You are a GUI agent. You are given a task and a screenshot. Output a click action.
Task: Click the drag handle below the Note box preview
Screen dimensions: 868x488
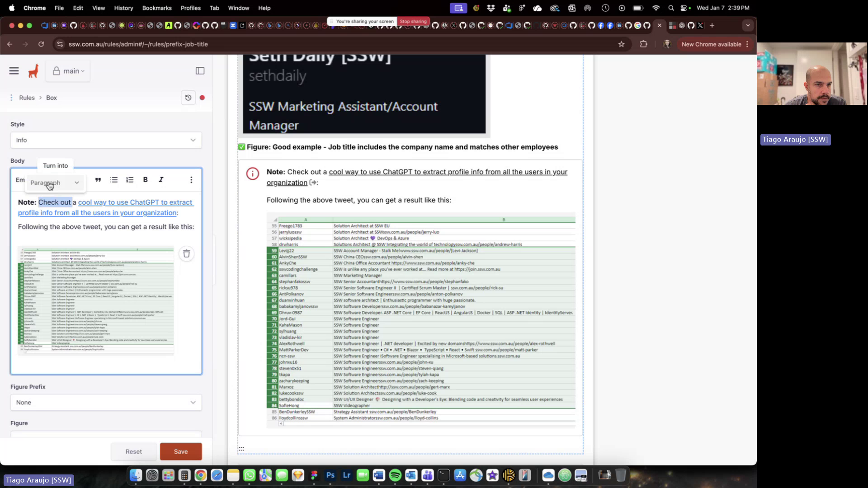[x=241, y=449]
